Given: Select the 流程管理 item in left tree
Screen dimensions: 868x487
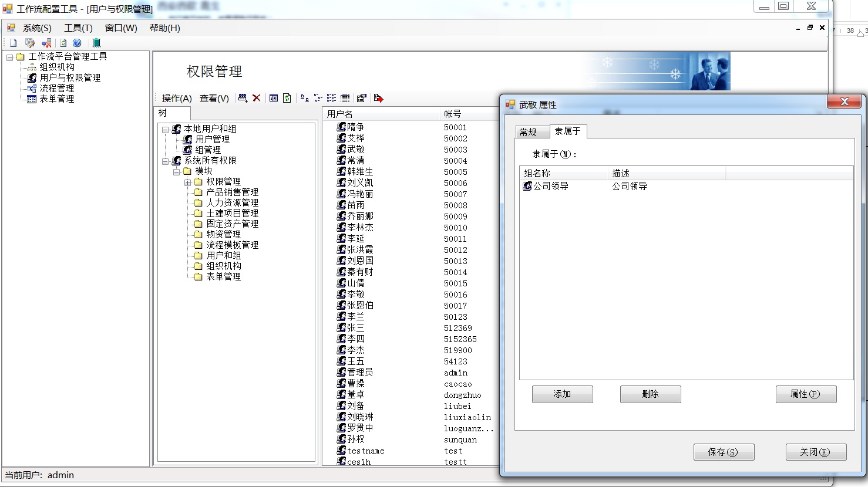Looking at the screenshot, I should pyautogui.click(x=56, y=88).
